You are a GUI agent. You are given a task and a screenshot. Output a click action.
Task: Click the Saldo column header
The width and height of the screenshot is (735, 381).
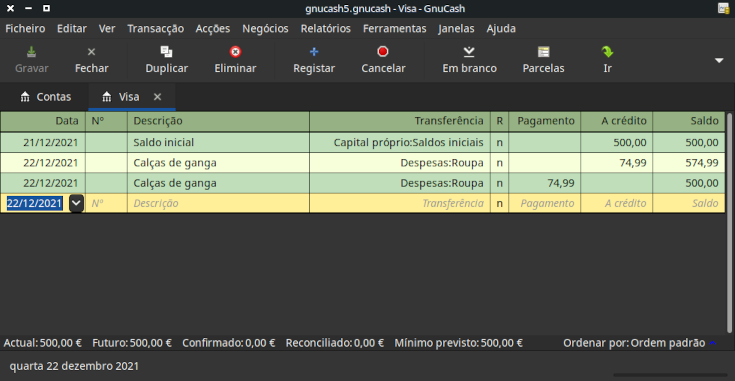coord(689,121)
